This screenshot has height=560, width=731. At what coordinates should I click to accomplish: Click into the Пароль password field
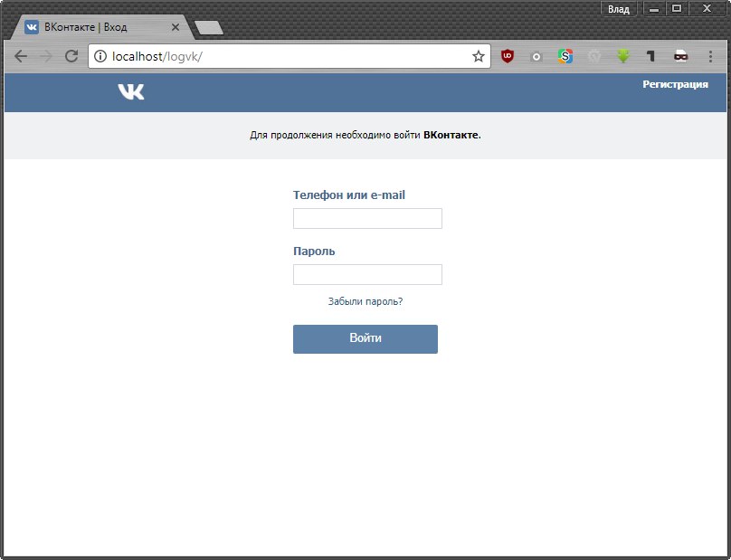[367, 274]
